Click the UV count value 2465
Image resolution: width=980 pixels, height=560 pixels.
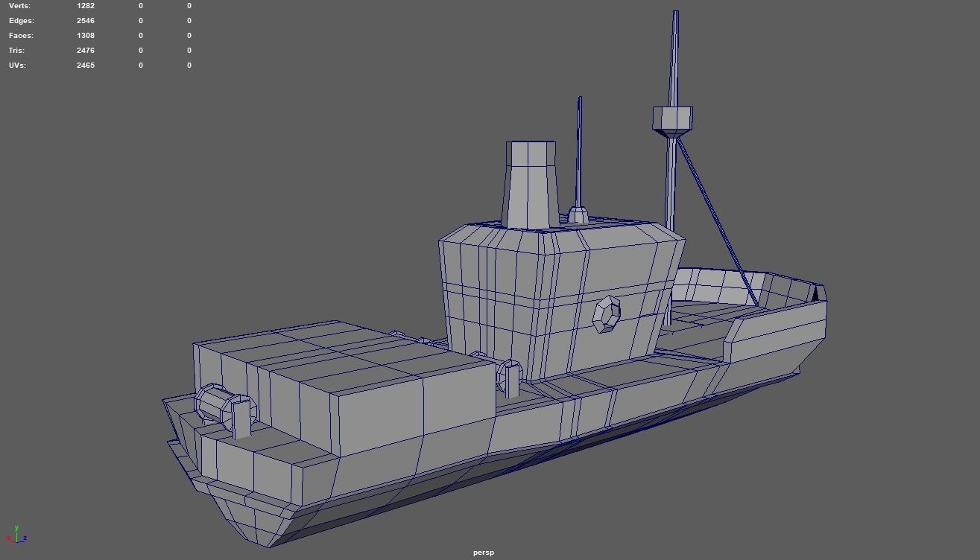pos(86,66)
